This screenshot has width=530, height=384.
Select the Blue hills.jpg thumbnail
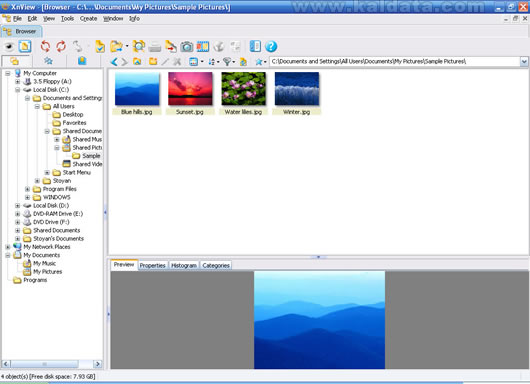pos(137,93)
